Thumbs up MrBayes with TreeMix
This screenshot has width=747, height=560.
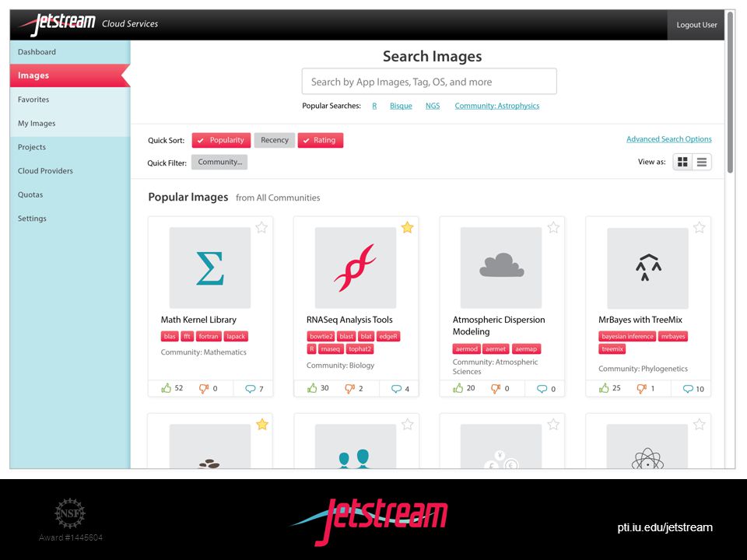[x=604, y=388]
